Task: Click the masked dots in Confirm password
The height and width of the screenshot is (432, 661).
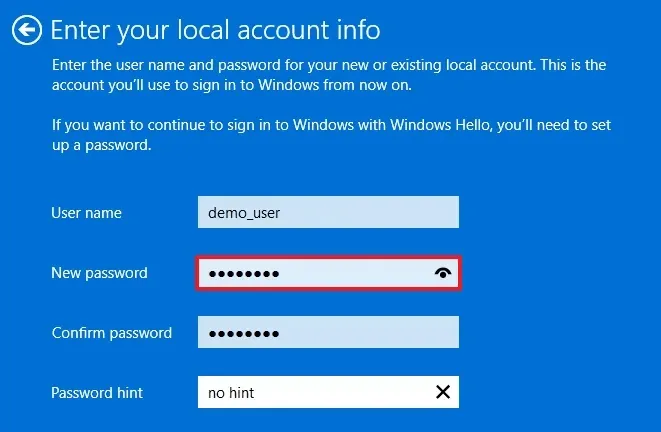Action: [x=243, y=334]
